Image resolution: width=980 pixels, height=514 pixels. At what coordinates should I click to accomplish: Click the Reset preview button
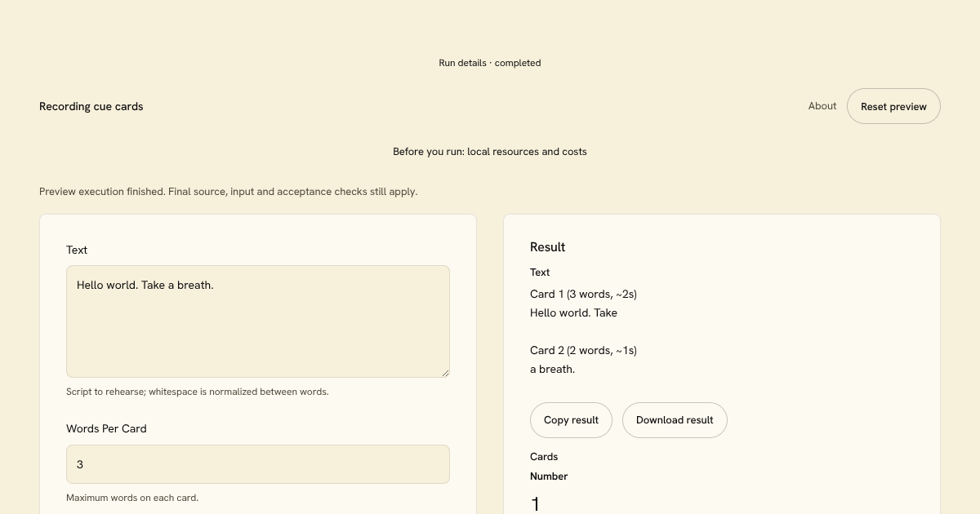pos(893,106)
